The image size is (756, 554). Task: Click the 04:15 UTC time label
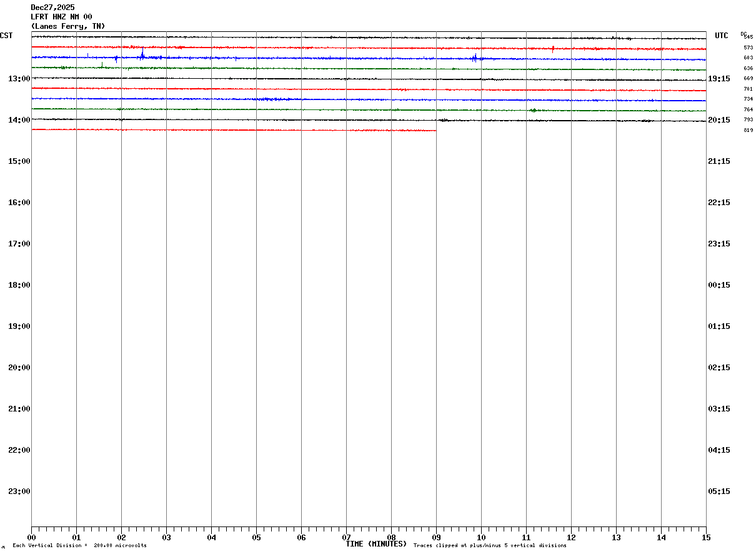[x=719, y=450]
